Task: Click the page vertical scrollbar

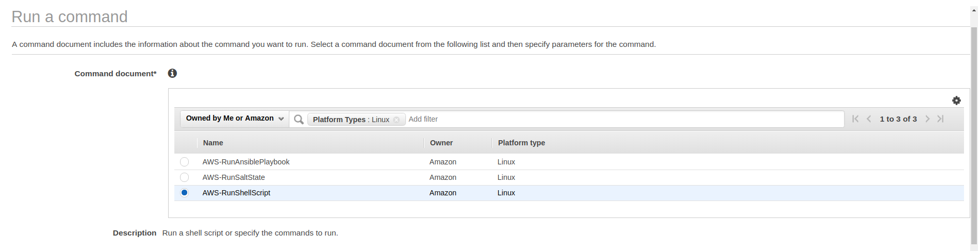Action: [974, 129]
